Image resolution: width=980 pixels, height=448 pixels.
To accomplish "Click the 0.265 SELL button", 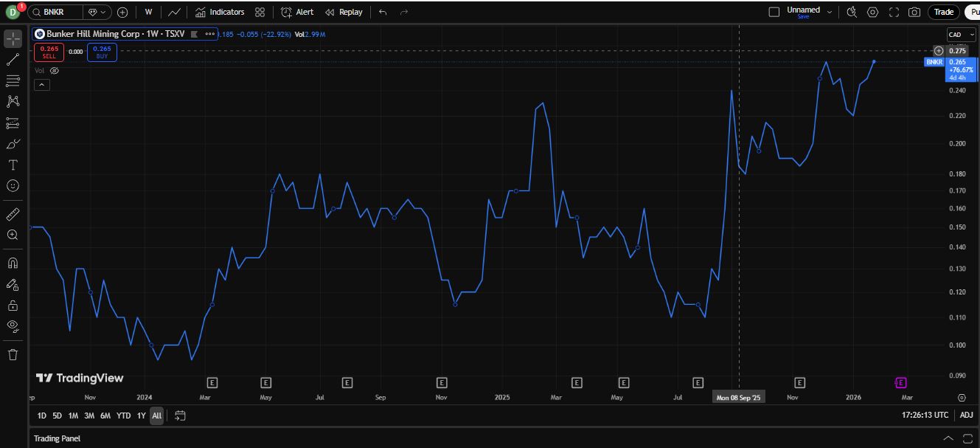I will 49,52.
